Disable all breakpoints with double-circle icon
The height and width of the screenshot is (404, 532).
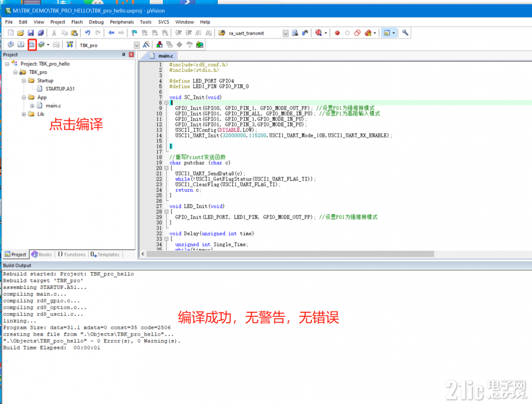point(357,33)
